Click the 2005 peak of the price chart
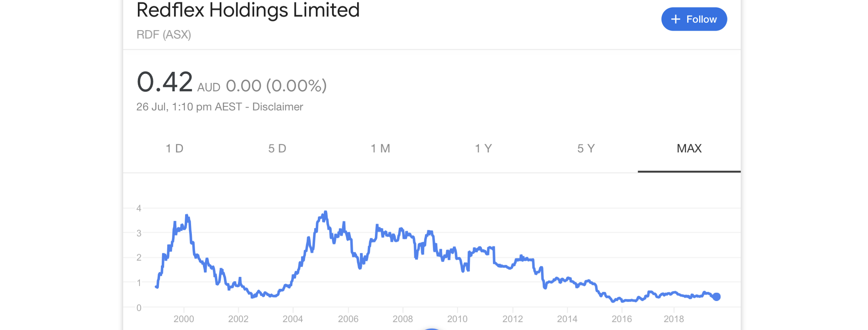Viewport: 868px width, 330px height. tap(326, 212)
